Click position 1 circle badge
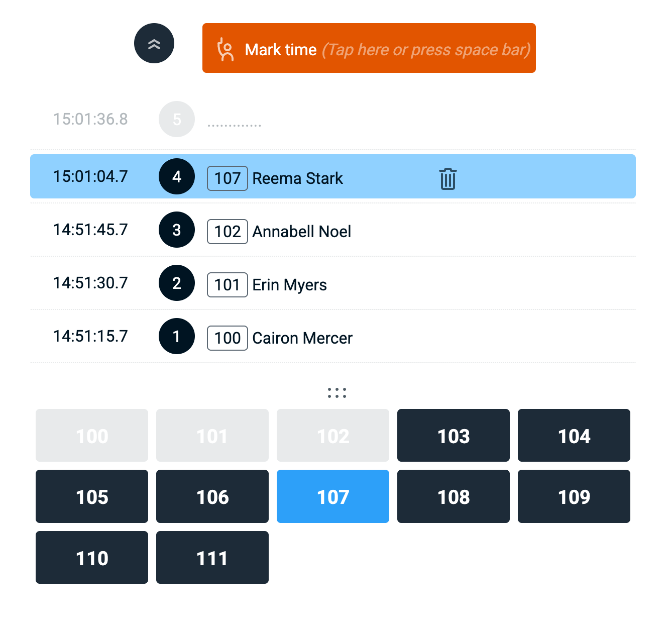 pyautogui.click(x=177, y=337)
